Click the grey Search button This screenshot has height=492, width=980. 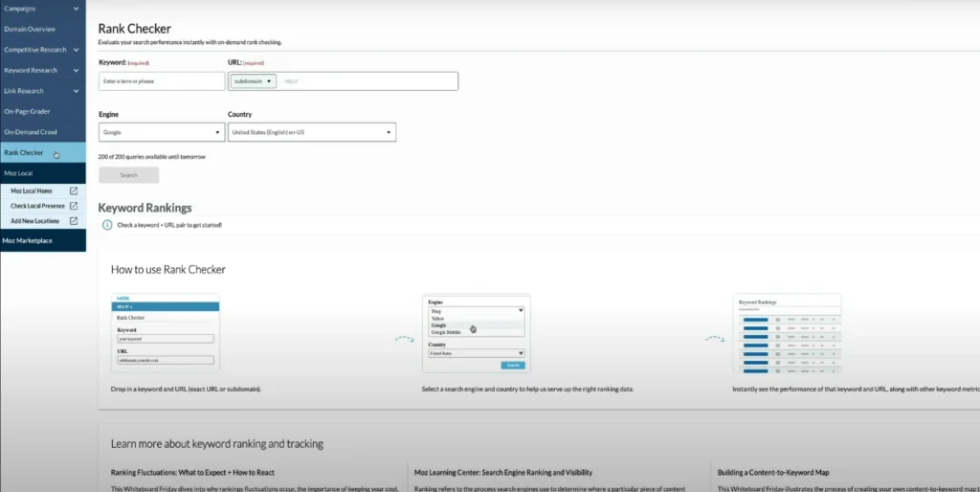129,175
